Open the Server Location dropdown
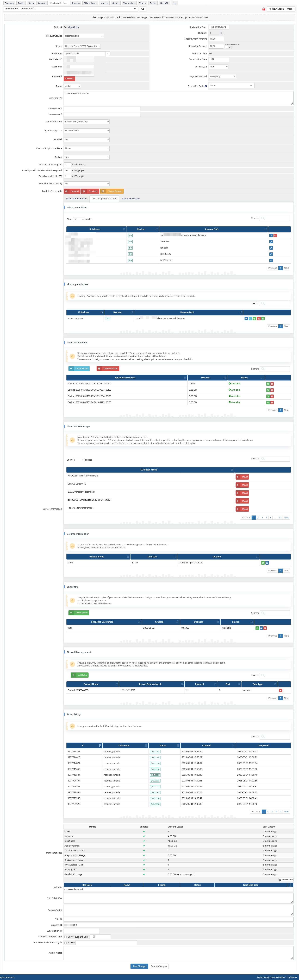This screenshot has height=980, width=299. pos(86,122)
